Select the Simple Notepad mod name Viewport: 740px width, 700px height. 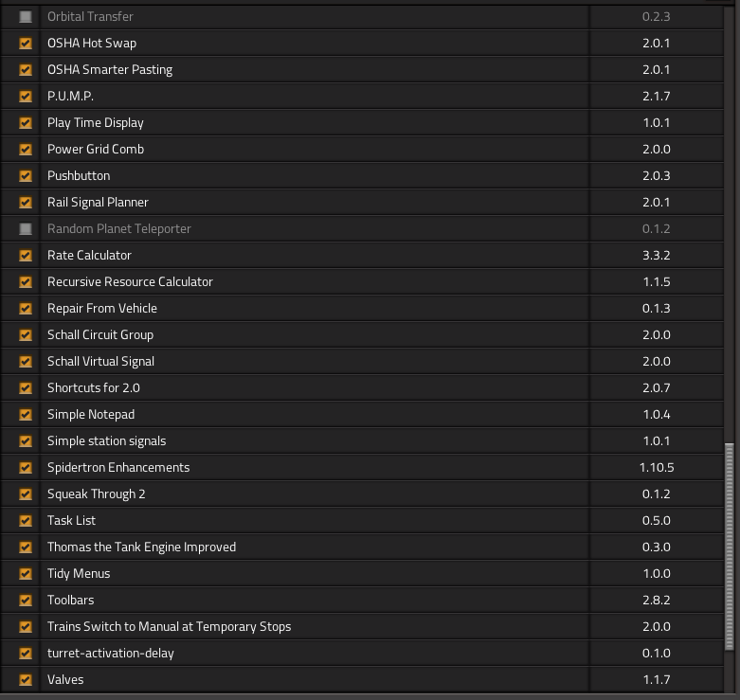91,414
